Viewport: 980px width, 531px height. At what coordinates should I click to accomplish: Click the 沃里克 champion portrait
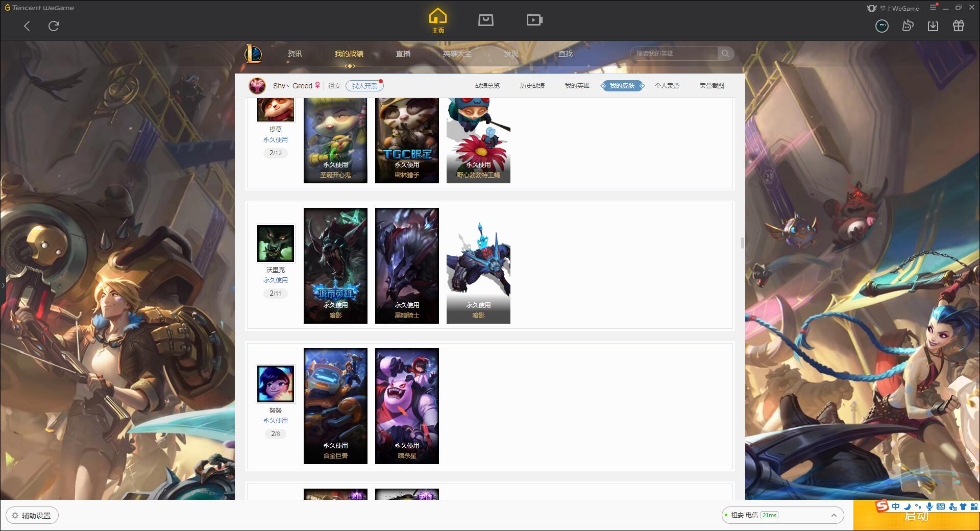tap(276, 244)
